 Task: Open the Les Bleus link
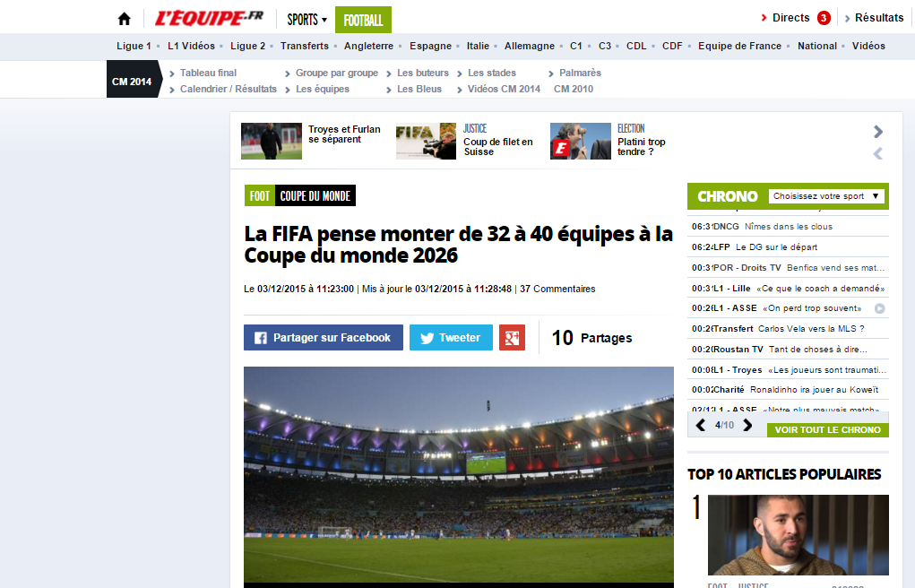coord(419,90)
